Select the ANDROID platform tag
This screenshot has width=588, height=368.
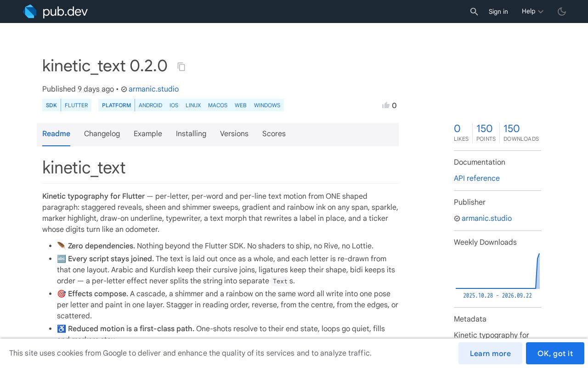pos(151,105)
